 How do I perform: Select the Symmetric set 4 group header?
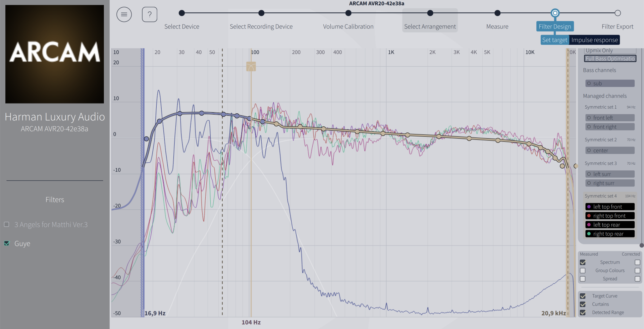[x=600, y=196]
